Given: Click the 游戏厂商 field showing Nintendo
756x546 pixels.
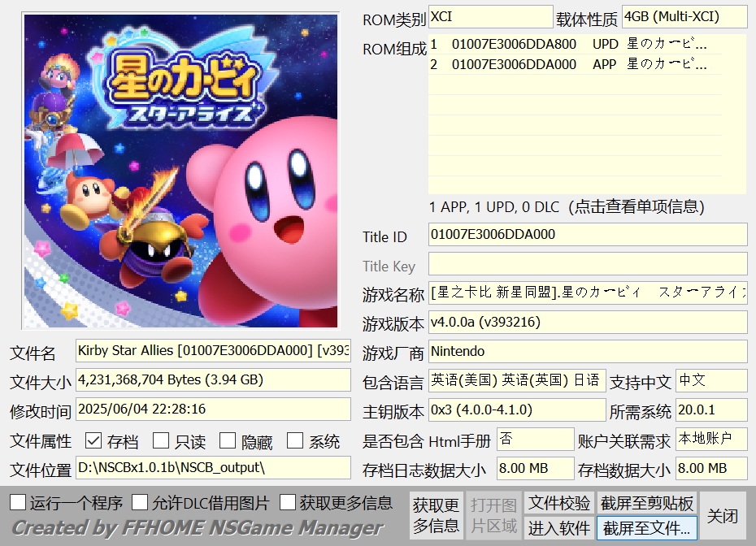Looking at the screenshot, I should click(x=588, y=352).
